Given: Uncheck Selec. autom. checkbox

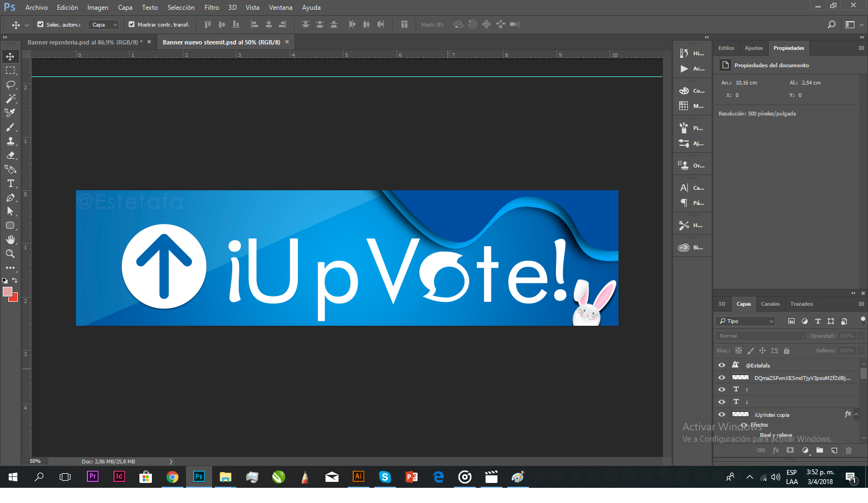Looking at the screenshot, I should tap(40, 24).
